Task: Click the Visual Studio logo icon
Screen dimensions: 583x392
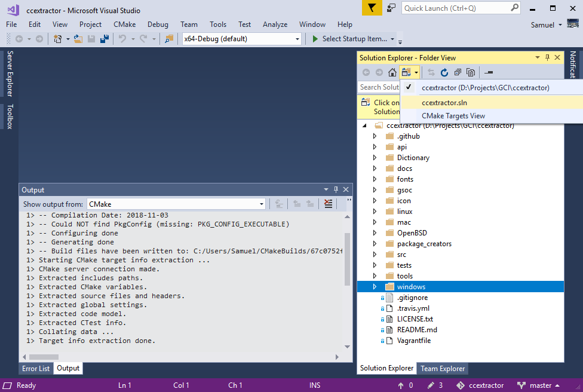Action: (x=13, y=10)
